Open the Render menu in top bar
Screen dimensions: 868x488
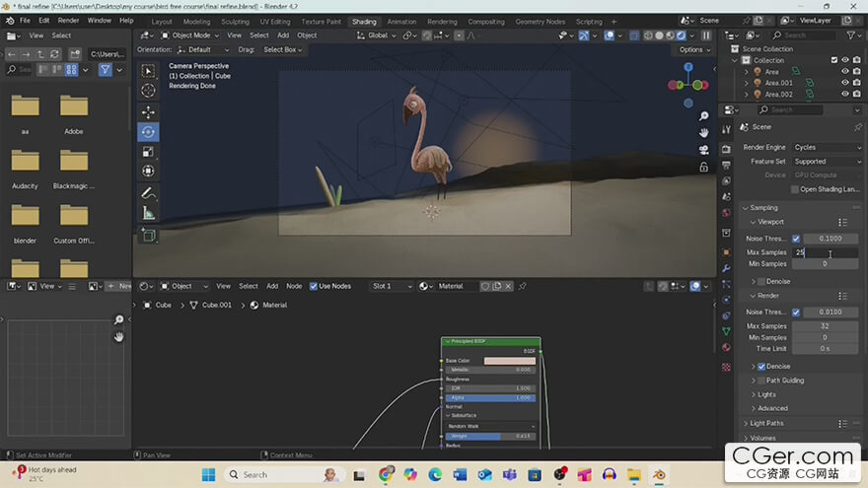point(68,20)
